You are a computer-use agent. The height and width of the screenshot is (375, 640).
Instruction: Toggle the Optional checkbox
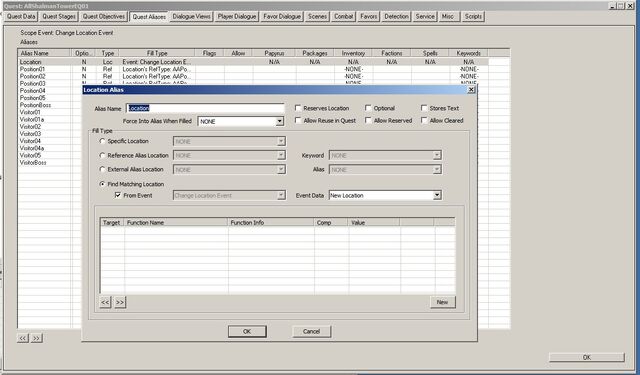pos(368,108)
